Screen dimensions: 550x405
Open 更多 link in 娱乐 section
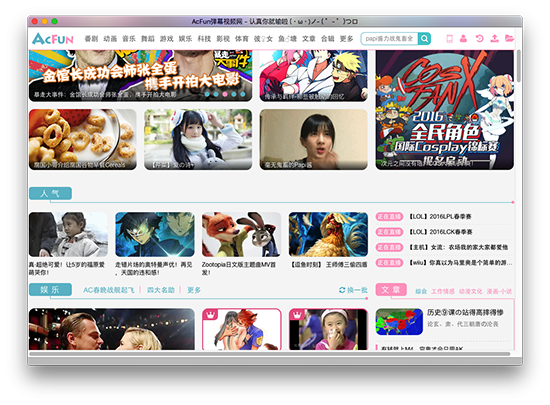[x=194, y=290]
